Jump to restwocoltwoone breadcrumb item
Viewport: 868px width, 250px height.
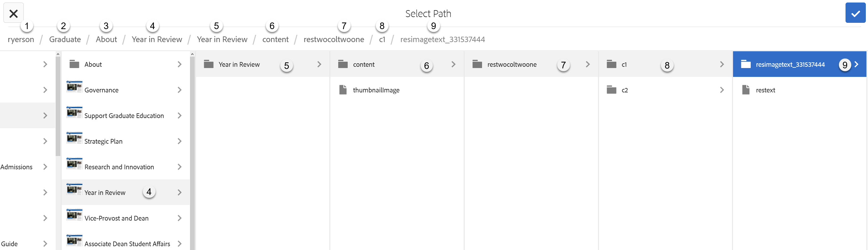click(333, 40)
